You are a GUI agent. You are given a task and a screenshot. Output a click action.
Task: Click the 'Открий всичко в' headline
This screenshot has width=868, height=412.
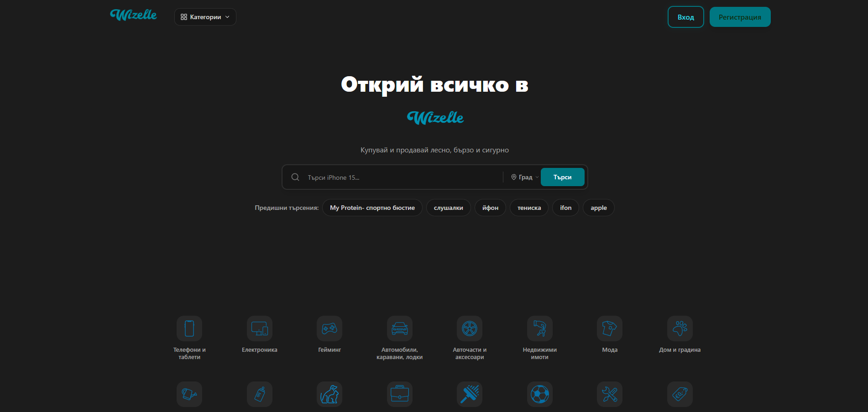click(434, 85)
